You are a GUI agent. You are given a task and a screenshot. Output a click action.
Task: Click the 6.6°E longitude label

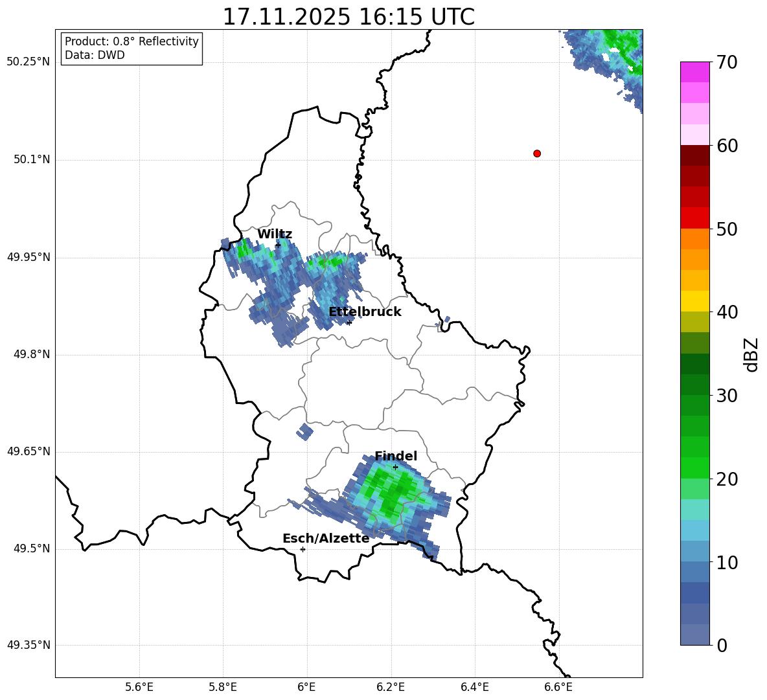click(558, 687)
